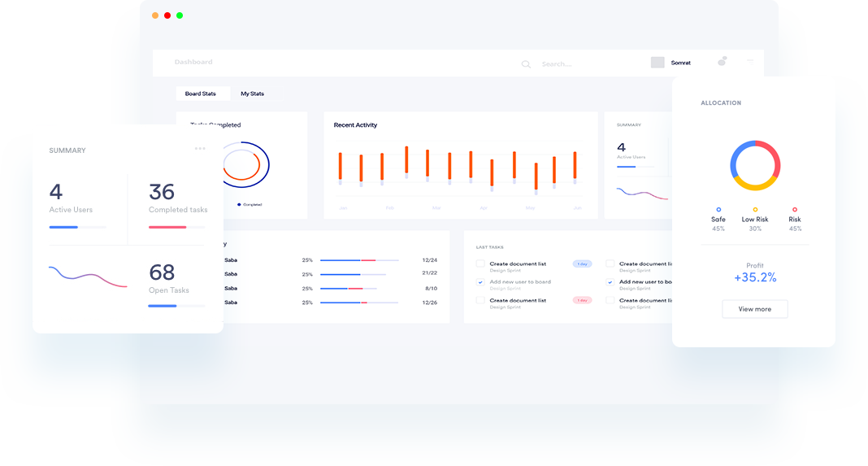868x466 pixels.
Task: Click the Risk red legend dot
Action: tap(795, 210)
